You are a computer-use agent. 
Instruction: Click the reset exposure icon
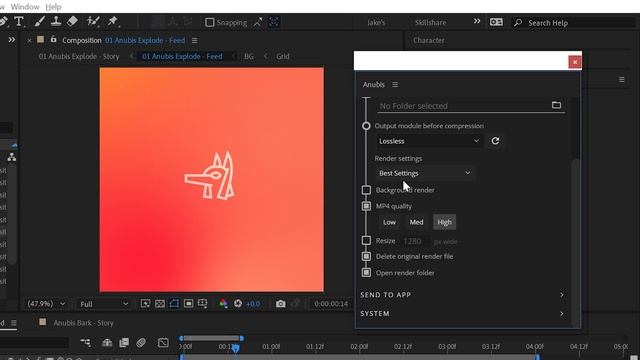coord(238,304)
